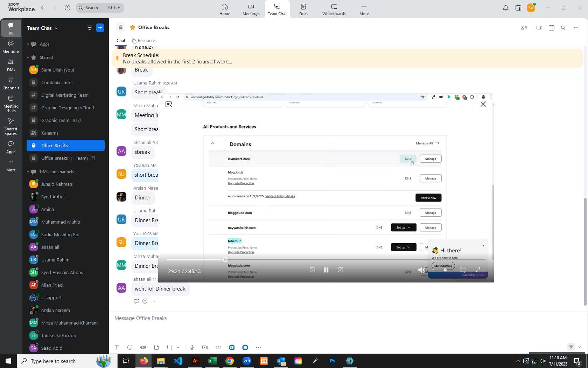Open text formatting options
This screenshot has height=368, width=588.
click(x=117, y=347)
